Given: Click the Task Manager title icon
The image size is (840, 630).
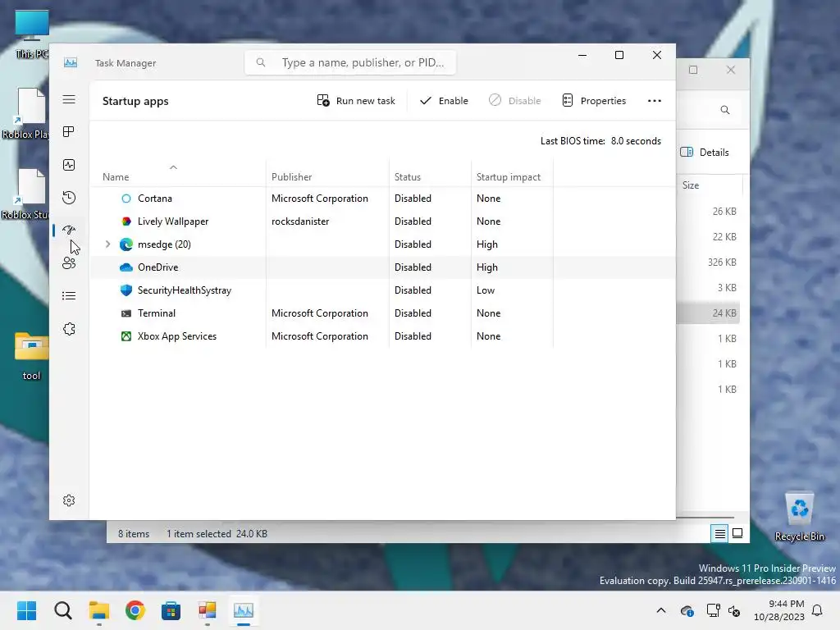Looking at the screenshot, I should click(71, 62).
